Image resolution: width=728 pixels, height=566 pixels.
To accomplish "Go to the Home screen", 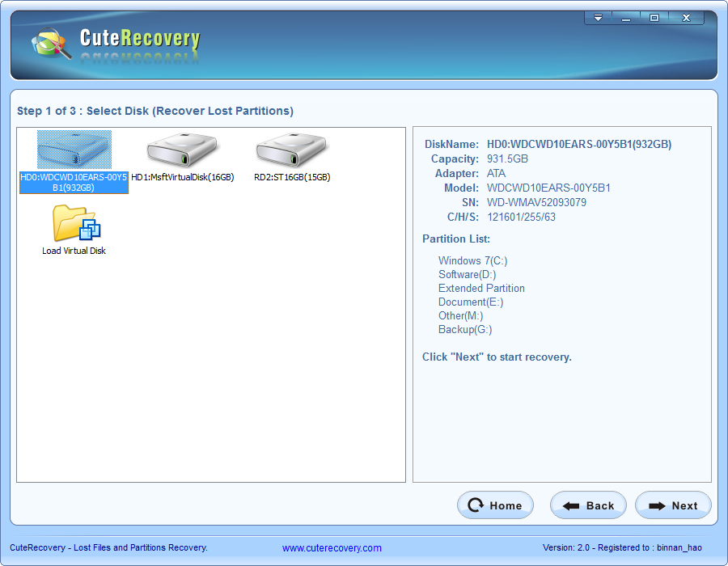I will click(x=495, y=505).
